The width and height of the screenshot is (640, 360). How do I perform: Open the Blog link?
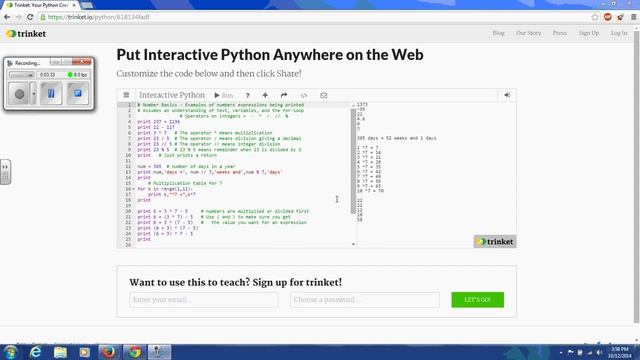(x=498, y=33)
